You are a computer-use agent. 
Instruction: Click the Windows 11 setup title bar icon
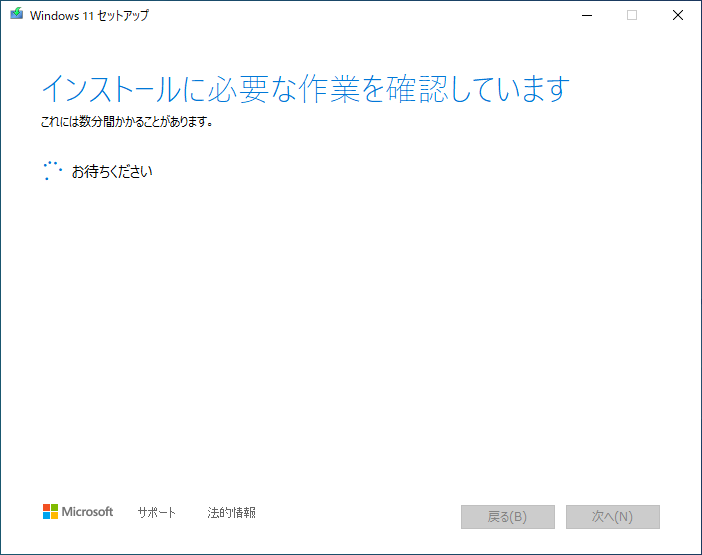coord(17,14)
